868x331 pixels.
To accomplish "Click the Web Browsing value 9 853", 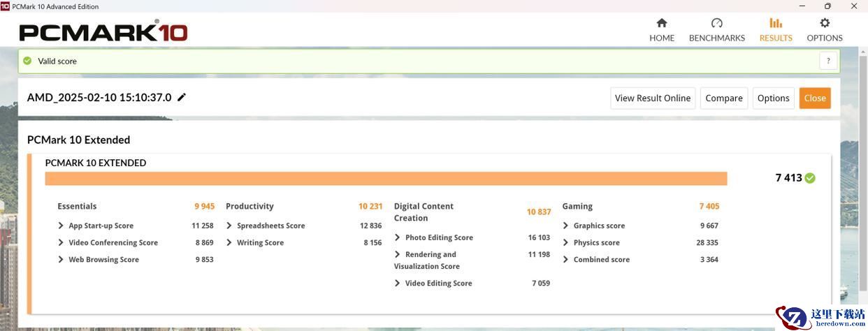I will 205,259.
